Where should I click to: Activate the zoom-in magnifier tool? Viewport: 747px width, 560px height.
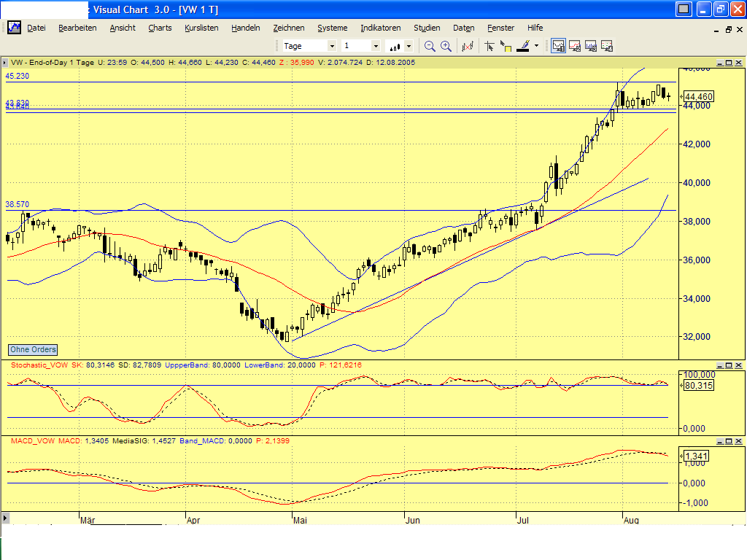[445, 45]
